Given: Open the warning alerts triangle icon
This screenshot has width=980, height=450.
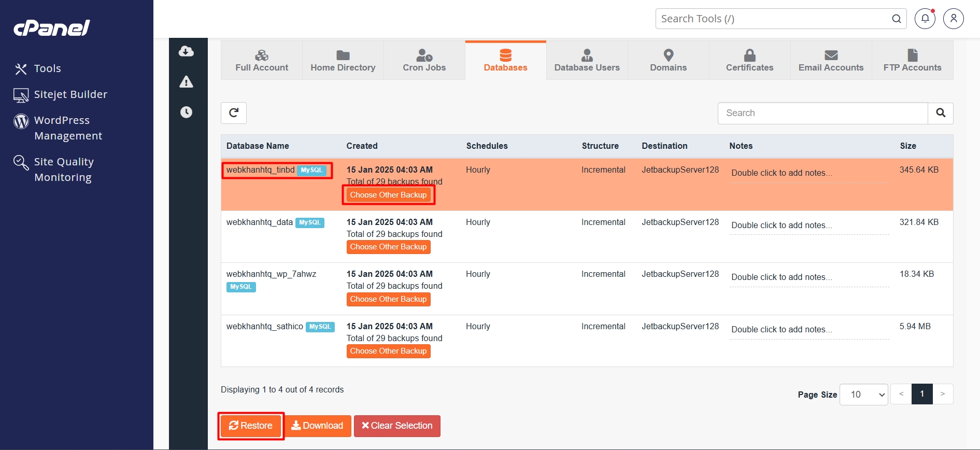Looking at the screenshot, I should (186, 82).
